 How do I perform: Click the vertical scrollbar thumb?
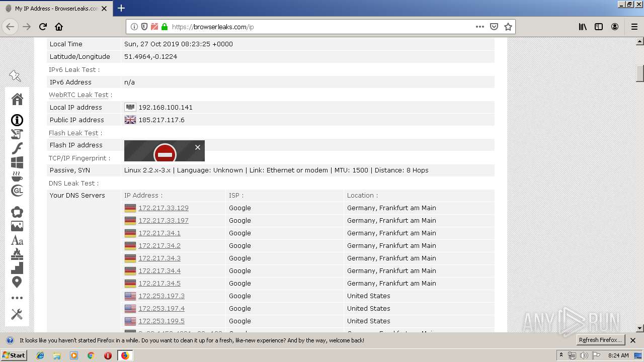pyautogui.click(x=640, y=73)
